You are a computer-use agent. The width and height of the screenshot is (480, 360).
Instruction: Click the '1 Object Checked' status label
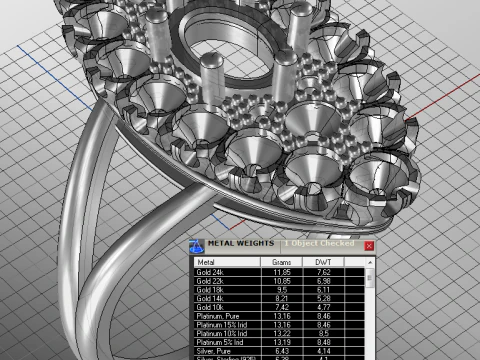pyautogui.click(x=319, y=243)
